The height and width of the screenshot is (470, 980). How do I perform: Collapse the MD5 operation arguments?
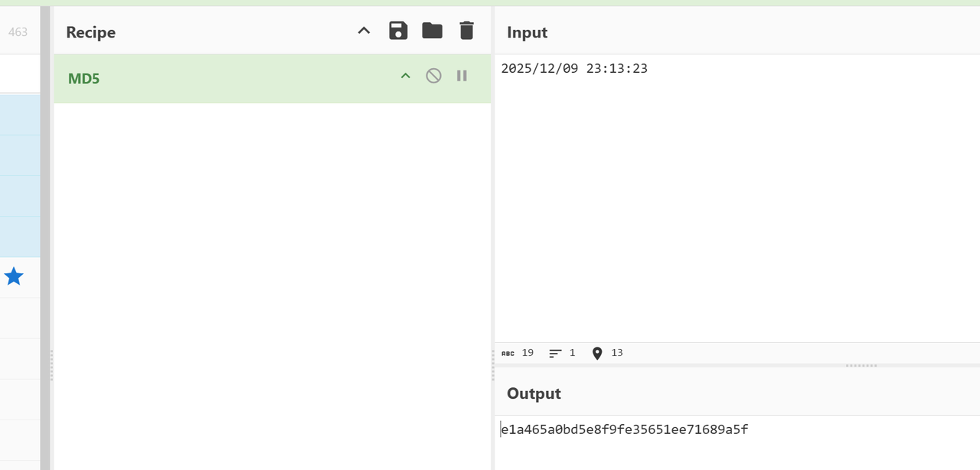pyautogui.click(x=406, y=76)
